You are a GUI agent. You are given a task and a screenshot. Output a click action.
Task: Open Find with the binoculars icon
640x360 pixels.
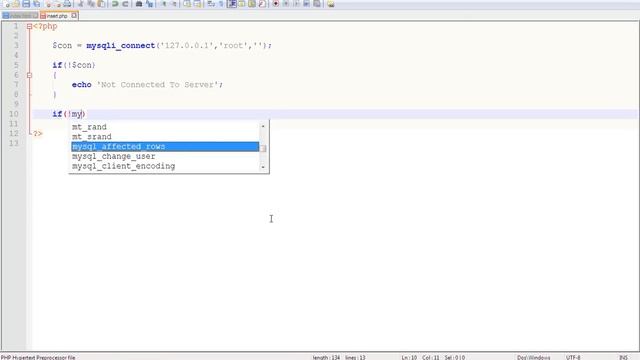pos(139,4)
